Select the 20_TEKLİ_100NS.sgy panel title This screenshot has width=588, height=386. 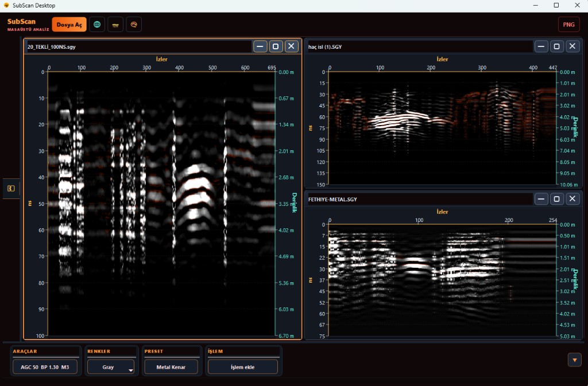(51, 47)
